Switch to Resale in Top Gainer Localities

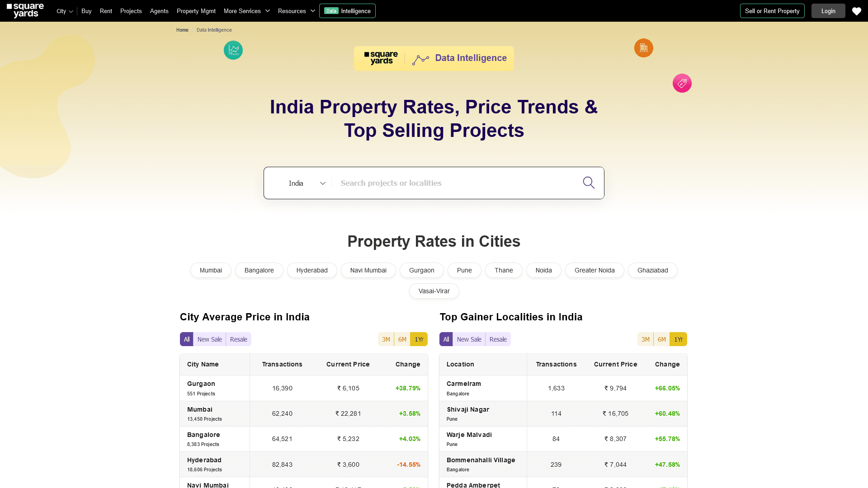[498, 339]
